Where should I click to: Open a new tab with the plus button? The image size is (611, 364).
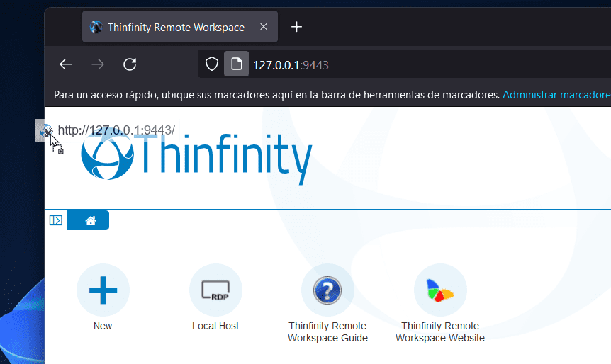(296, 27)
